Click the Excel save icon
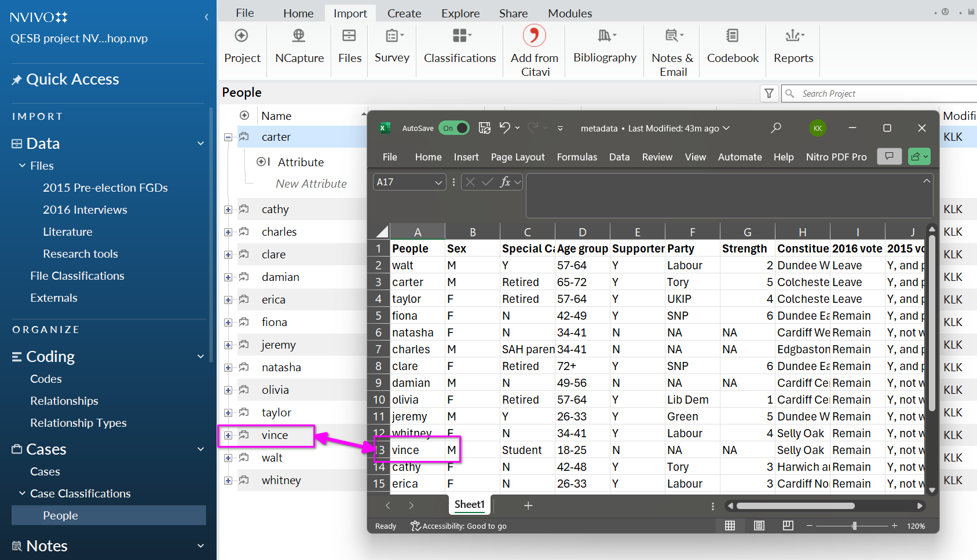 [x=485, y=128]
